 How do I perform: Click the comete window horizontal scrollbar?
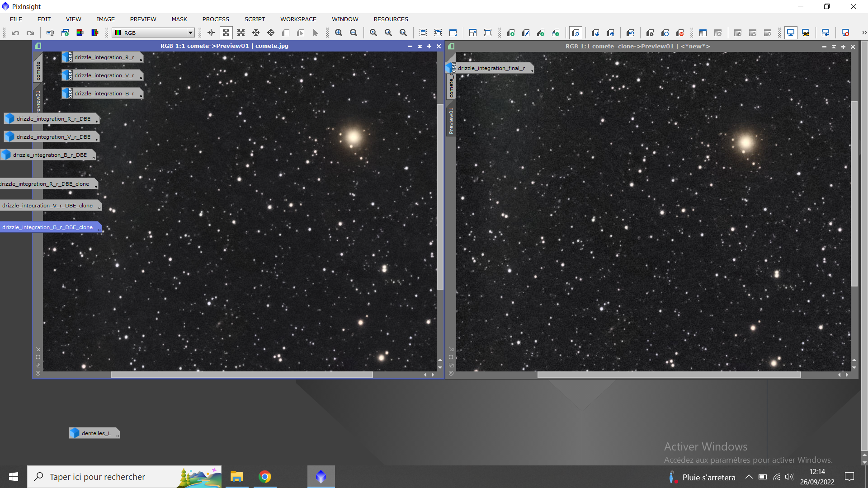tap(241, 375)
